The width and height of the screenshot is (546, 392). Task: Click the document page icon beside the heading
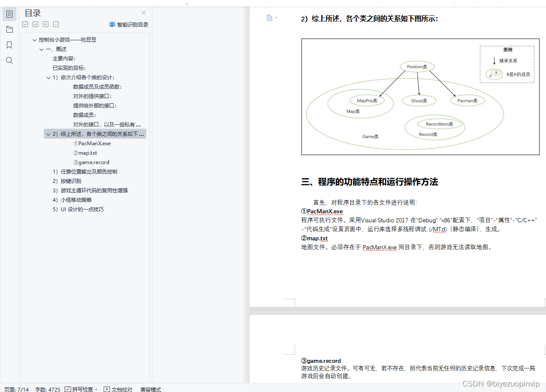[x=269, y=18]
